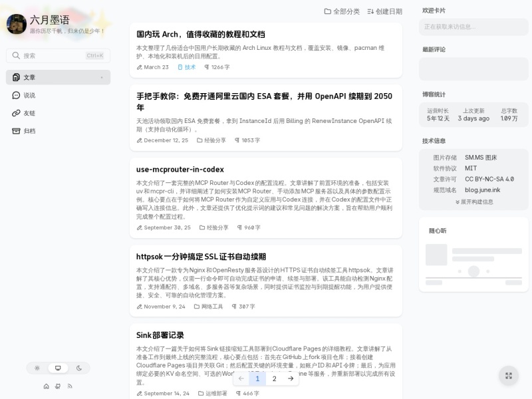Click the 六月墨语 avatar image
This screenshot has height=399, width=532.
coord(16,24)
